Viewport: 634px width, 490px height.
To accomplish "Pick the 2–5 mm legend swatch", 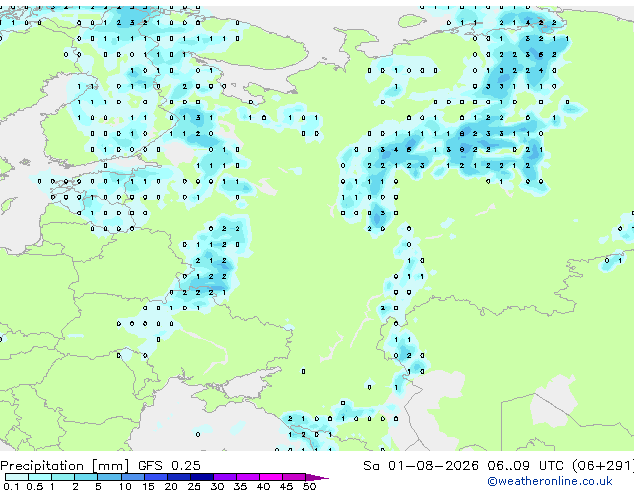I will [86, 477].
